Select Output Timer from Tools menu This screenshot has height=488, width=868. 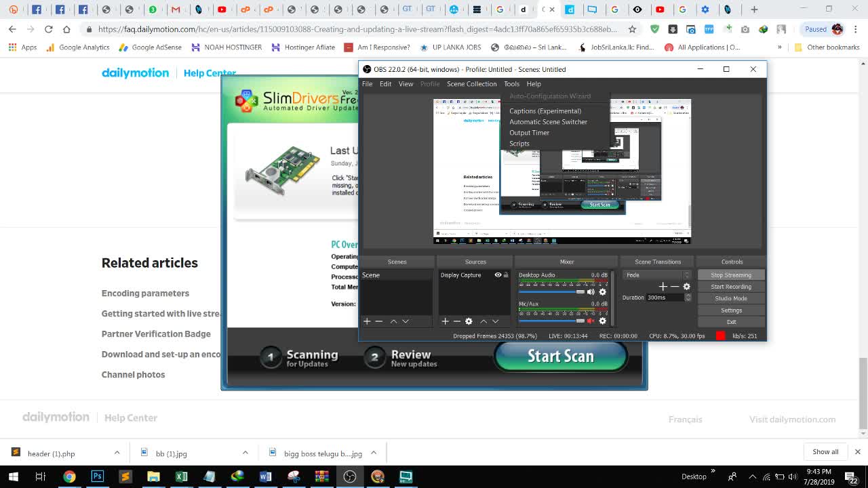[529, 133]
